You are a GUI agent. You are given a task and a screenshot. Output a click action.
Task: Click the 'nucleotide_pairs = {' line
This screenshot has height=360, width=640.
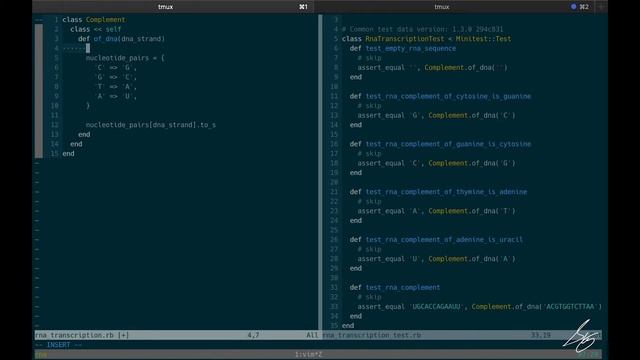(x=125, y=58)
